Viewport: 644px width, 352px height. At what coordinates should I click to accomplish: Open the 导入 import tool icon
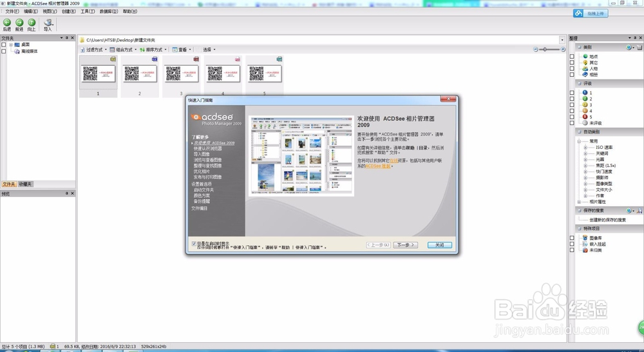pyautogui.click(x=48, y=23)
